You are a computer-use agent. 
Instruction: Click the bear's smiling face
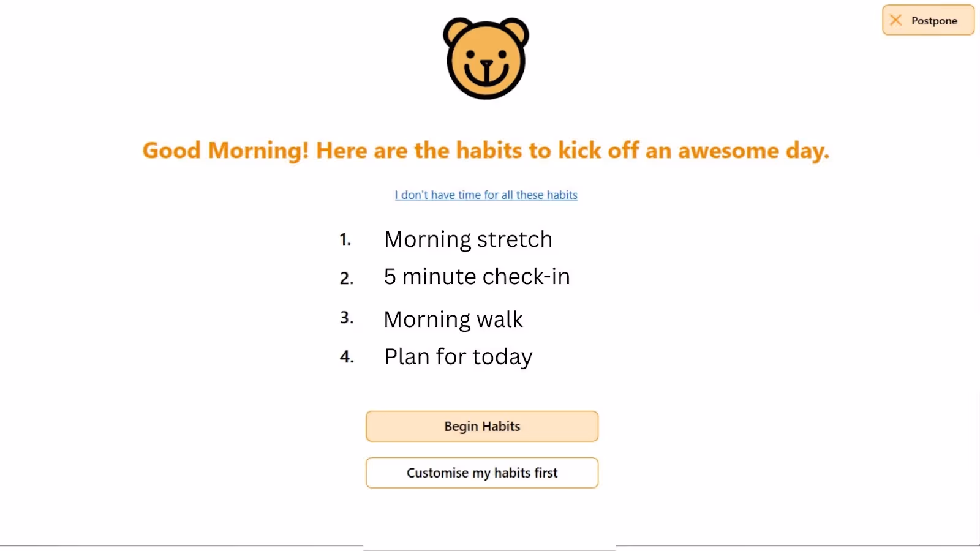[486, 64]
